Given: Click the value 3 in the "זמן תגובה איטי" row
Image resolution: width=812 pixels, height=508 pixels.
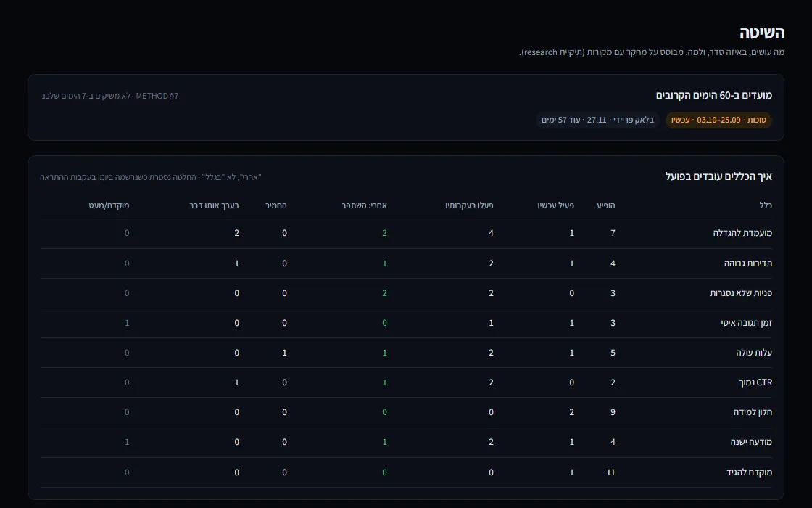Looking at the screenshot, I should pyautogui.click(x=613, y=323).
